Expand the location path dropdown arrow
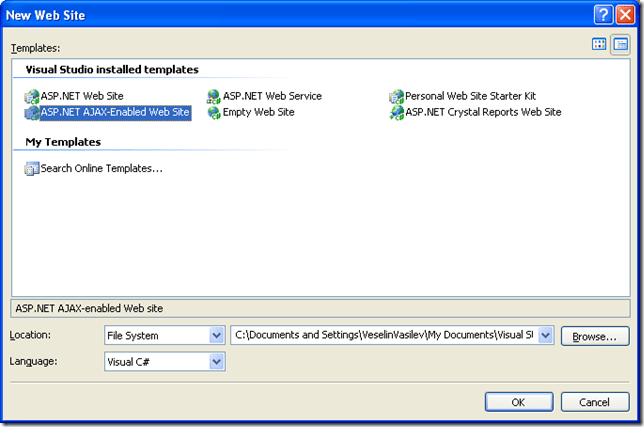The width and height of the screenshot is (644, 427). click(x=545, y=335)
